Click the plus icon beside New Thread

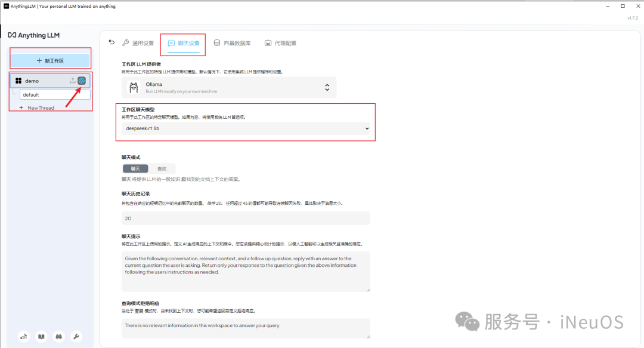[x=21, y=108]
